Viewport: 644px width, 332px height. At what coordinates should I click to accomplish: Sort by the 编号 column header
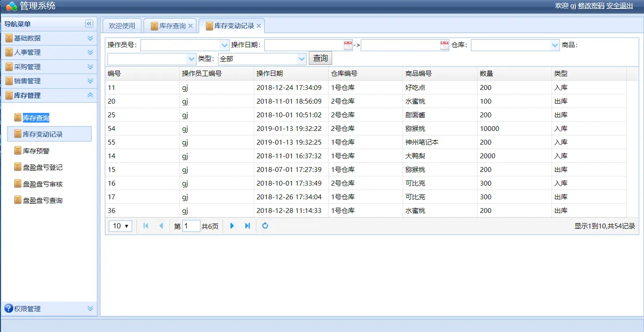(142, 74)
